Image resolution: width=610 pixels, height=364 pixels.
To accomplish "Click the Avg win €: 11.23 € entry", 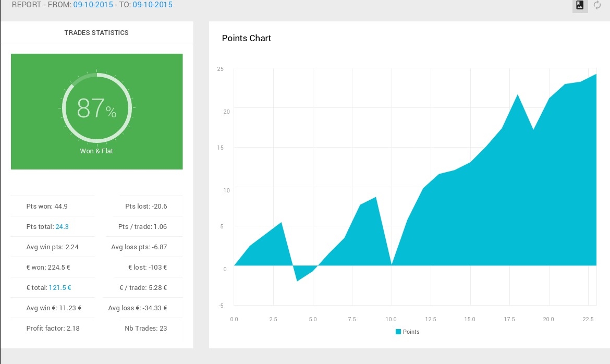I will (54, 308).
